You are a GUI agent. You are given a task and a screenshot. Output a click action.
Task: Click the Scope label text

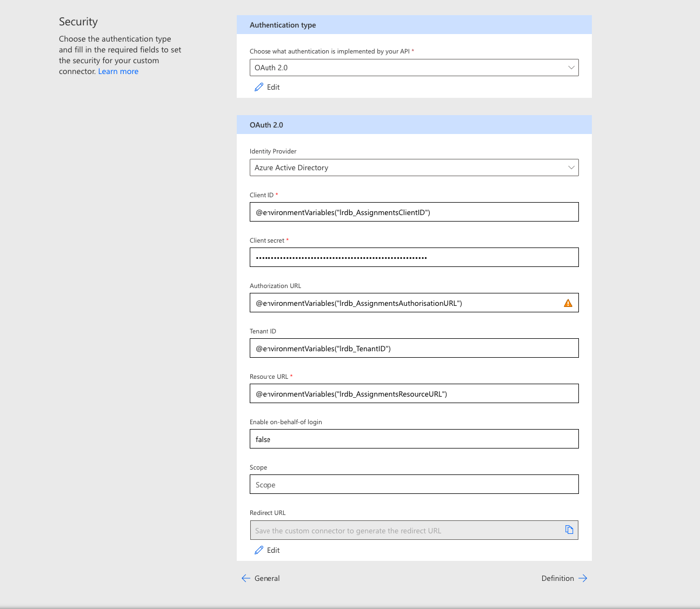pos(258,467)
